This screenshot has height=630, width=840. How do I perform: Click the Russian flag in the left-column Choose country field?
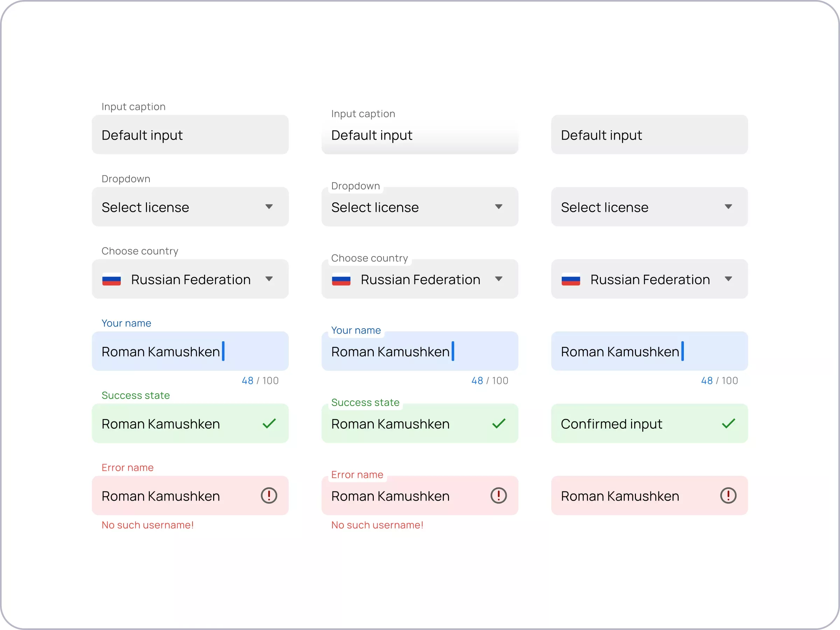click(111, 280)
